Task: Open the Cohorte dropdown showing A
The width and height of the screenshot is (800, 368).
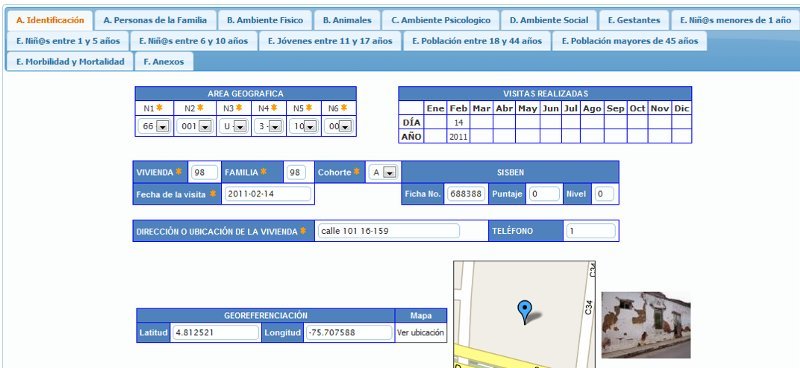Action: (x=383, y=173)
